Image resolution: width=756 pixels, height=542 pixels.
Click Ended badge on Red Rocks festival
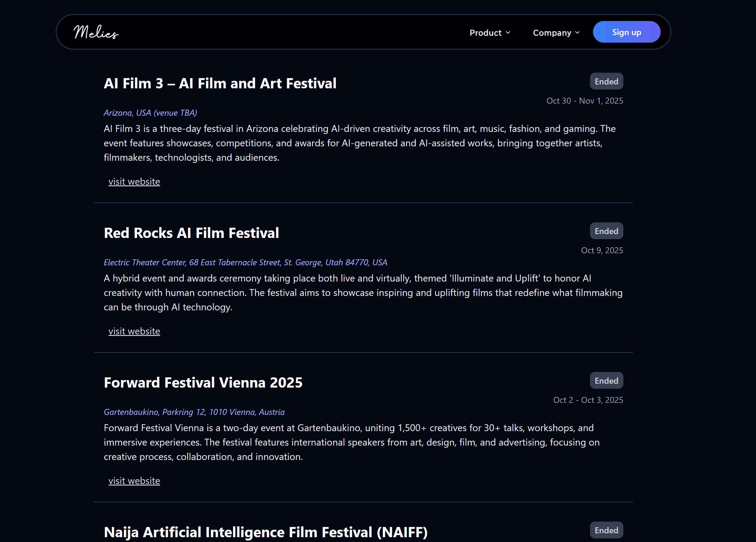[x=606, y=231]
